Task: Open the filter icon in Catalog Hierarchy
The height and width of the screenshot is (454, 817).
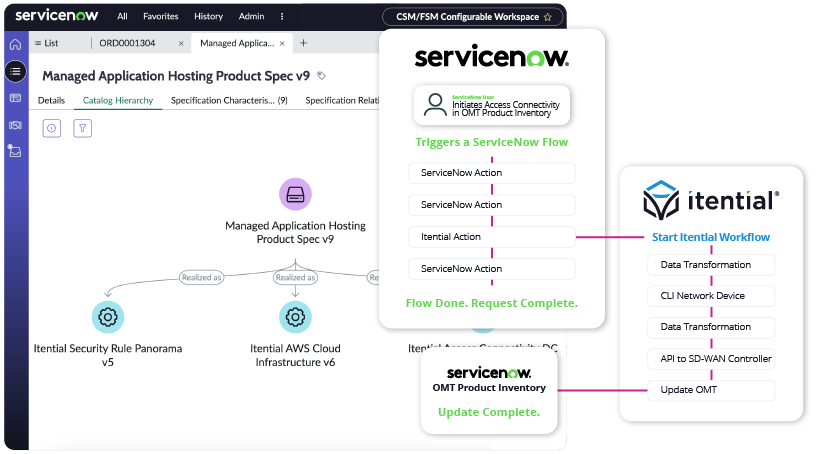Action: (83, 128)
